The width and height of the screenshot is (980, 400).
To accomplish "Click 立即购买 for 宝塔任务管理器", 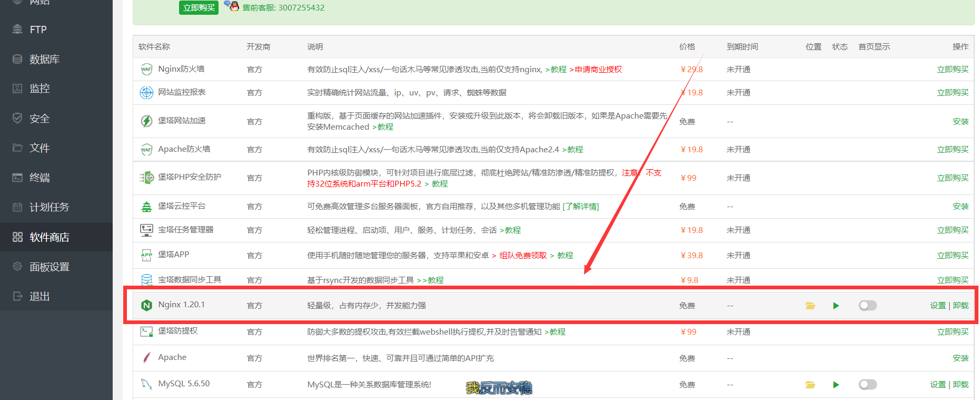I will point(953,230).
